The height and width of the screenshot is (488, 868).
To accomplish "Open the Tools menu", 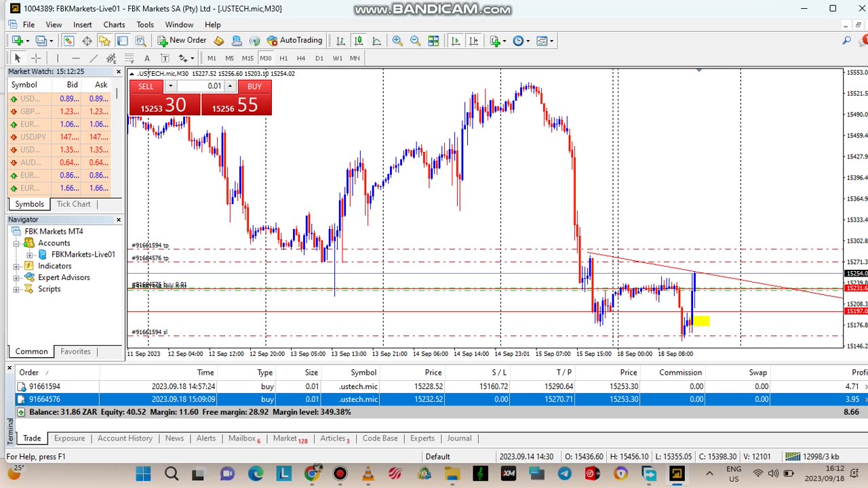I will (x=145, y=24).
